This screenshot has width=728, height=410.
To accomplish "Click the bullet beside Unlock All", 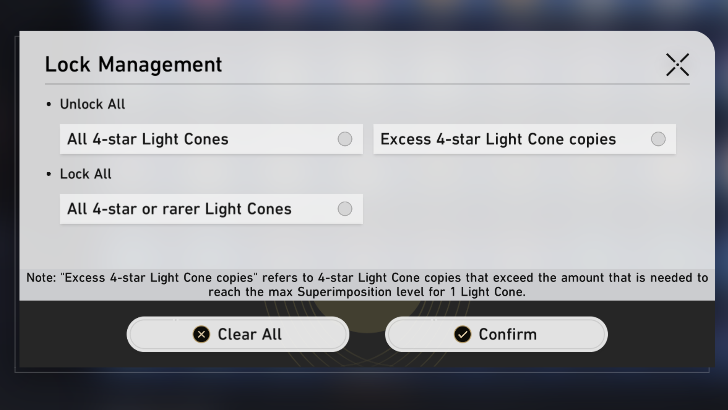I will point(49,105).
